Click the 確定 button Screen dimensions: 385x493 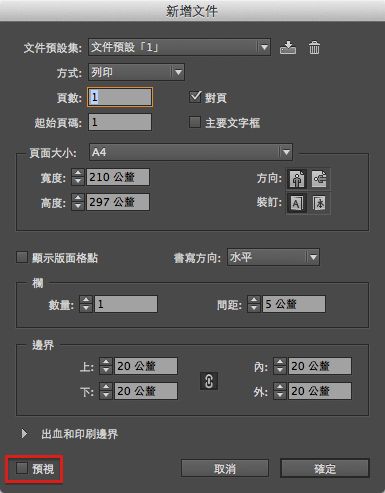pos(325,469)
